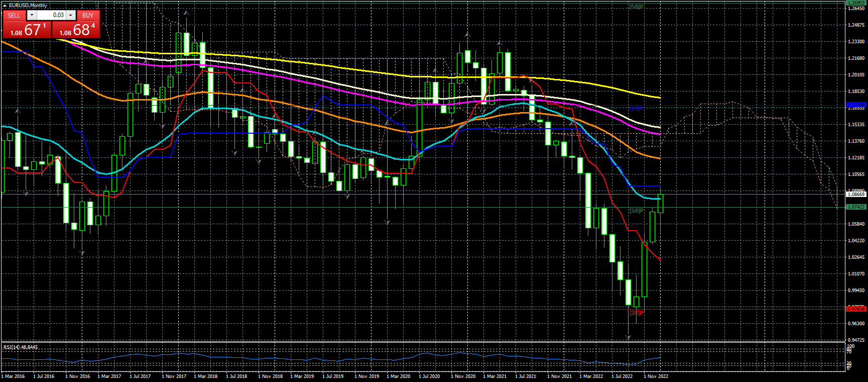Click the 1.20105 price scale label
The height and width of the screenshot is (382, 868).
(x=856, y=75)
